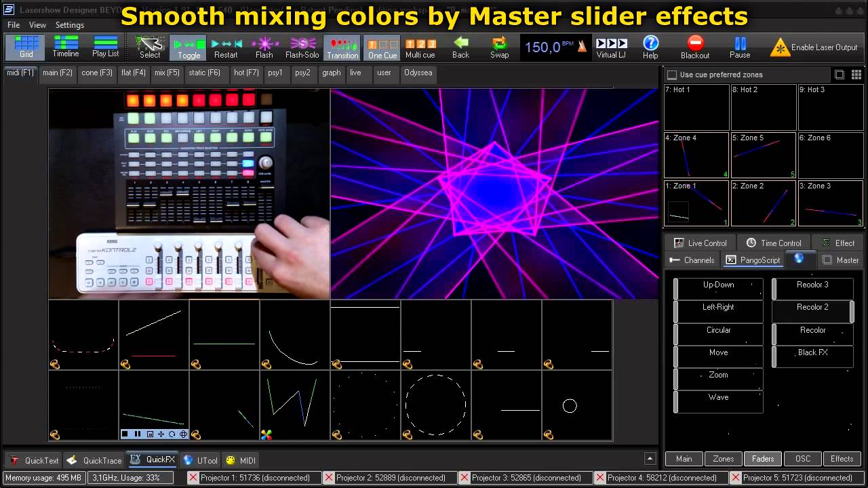Open Virtual LJ
The image size is (868, 488).
[x=611, y=47]
